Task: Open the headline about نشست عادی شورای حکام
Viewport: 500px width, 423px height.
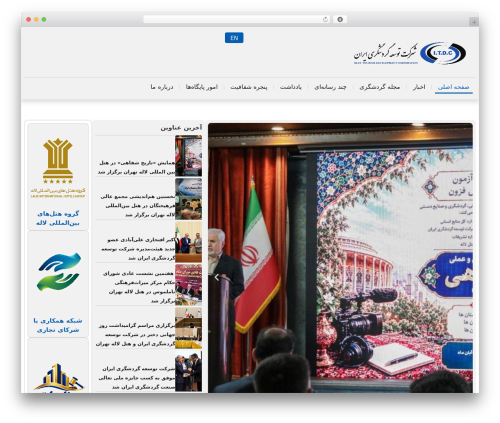Action: pos(138,287)
